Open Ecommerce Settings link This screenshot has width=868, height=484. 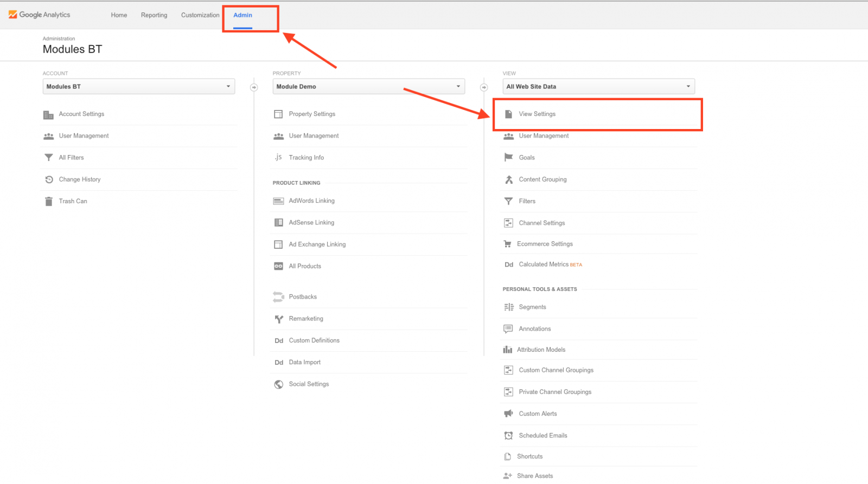545,244
